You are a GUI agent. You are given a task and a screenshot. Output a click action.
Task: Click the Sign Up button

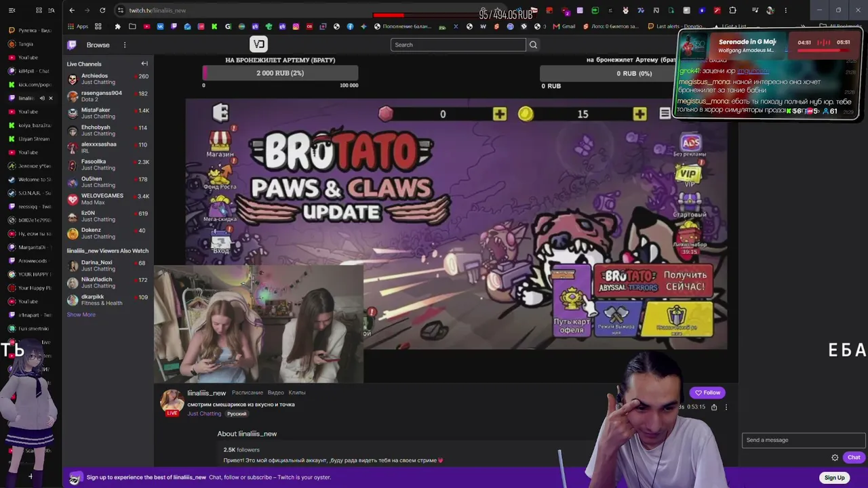[835, 478]
